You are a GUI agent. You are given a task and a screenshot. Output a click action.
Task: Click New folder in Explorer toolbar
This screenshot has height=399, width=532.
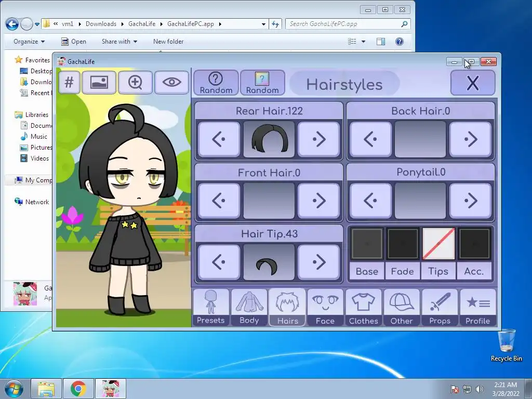(168, 42)
